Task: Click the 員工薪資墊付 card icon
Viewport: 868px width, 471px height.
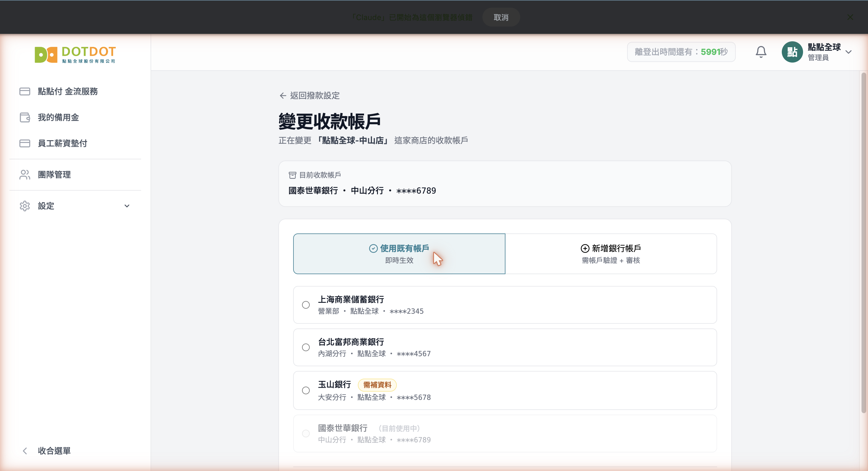Action: point(25,143)
